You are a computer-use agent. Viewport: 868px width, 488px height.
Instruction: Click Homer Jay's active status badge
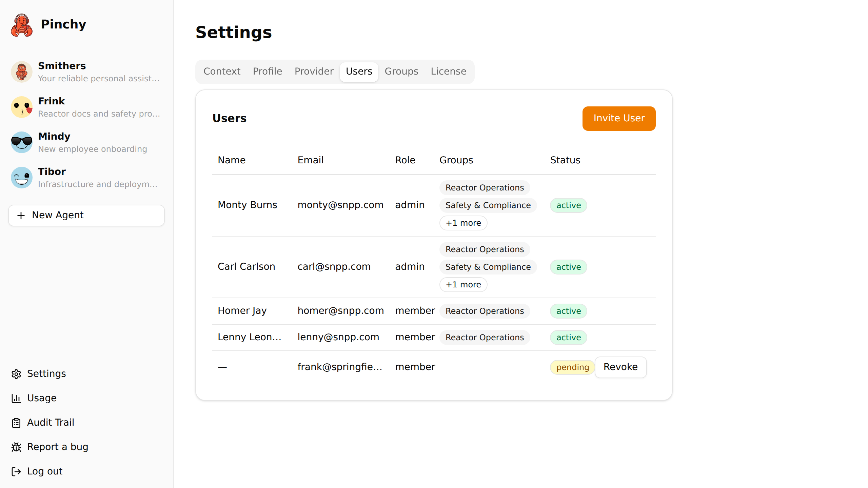568,311
